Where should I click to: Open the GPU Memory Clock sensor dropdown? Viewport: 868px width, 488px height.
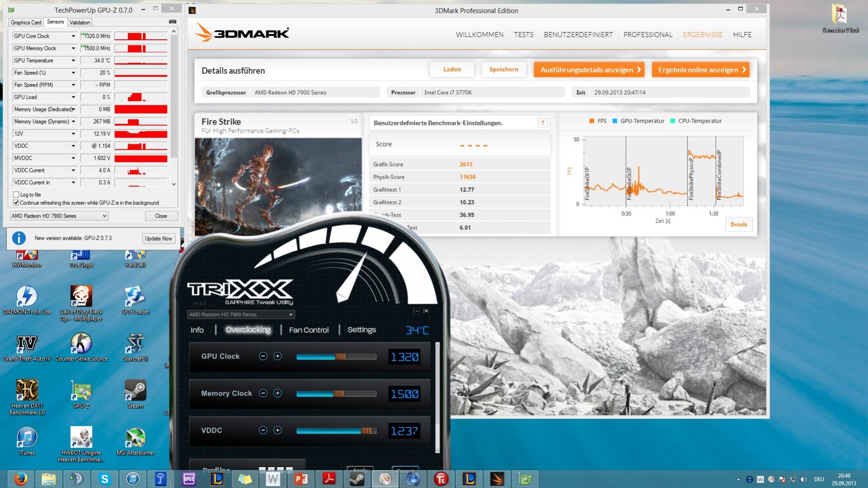[x=73, y=48]
